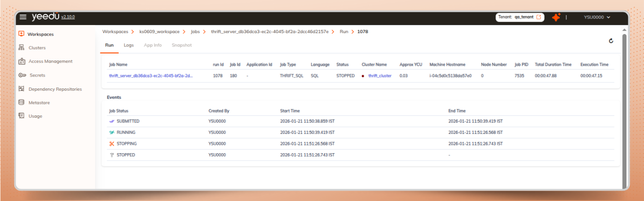
Task: Click the Metastore database icon
Action: pyautogui.click(x=21, y=102)
